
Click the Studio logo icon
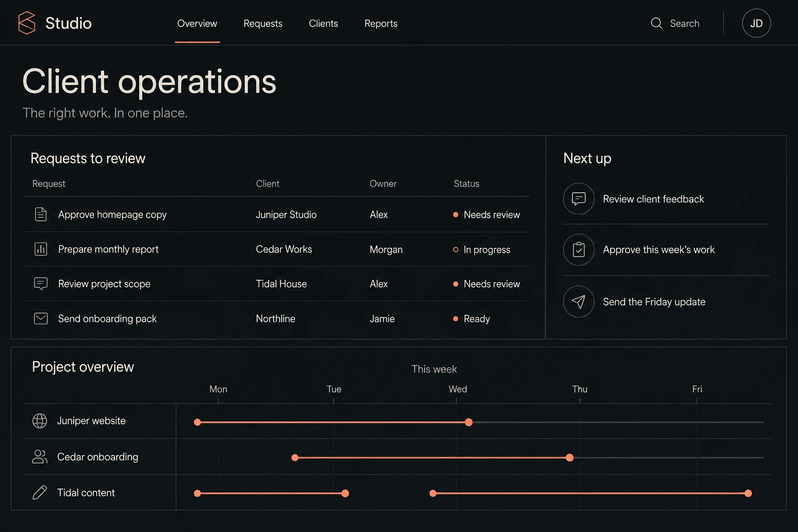click(x=26, y=23)
